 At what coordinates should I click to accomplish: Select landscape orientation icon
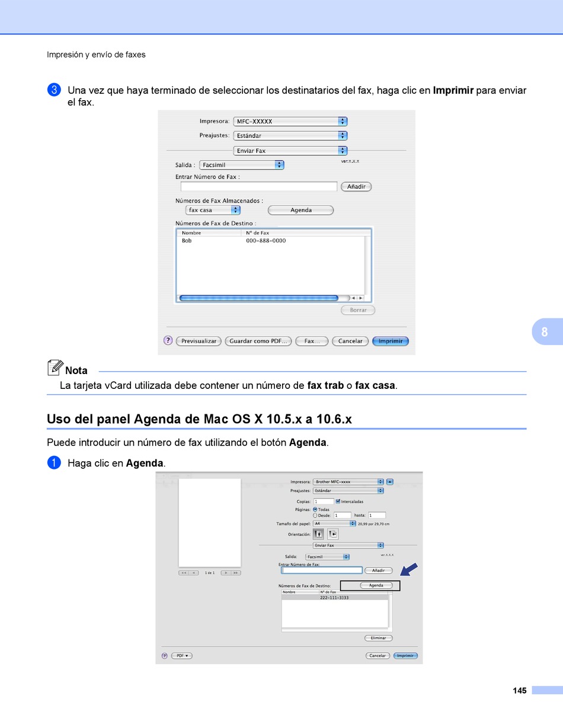click(x=332, y=534)
